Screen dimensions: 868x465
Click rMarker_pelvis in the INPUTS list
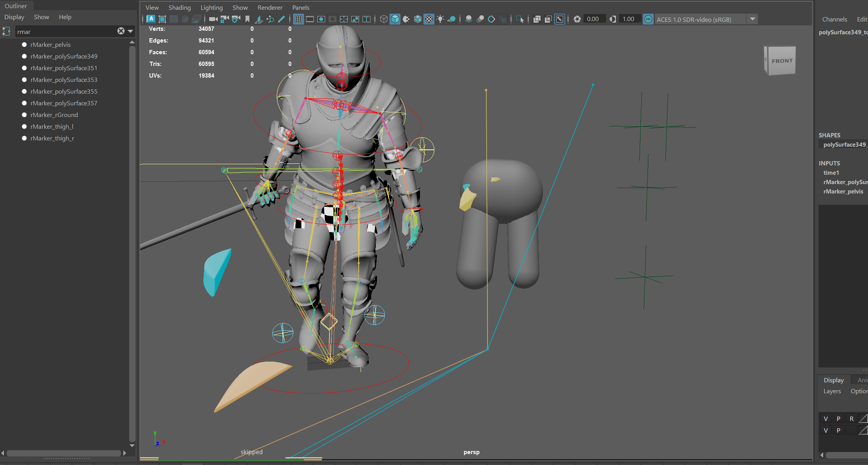click(x=843, y=192)
